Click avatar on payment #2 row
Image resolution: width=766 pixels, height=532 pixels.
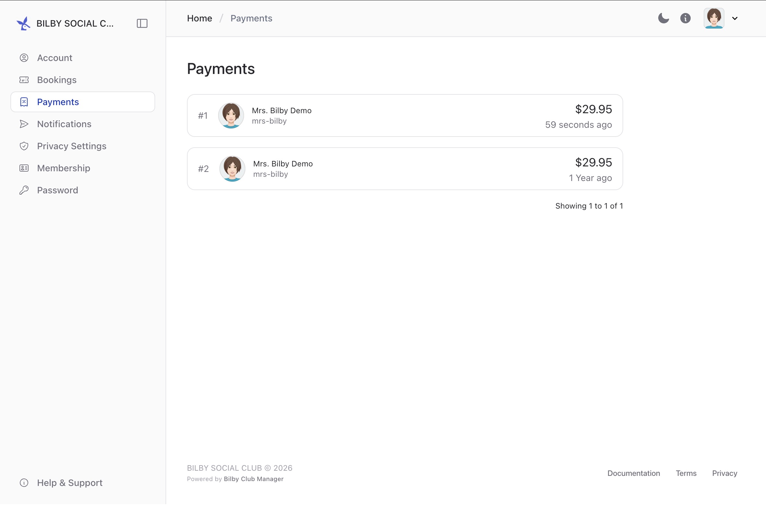coord(232,169)
